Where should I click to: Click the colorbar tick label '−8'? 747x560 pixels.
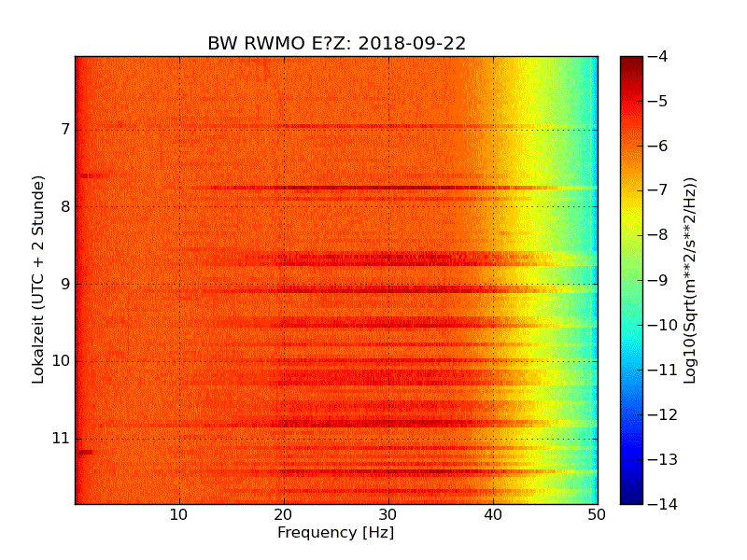point(658,235)
